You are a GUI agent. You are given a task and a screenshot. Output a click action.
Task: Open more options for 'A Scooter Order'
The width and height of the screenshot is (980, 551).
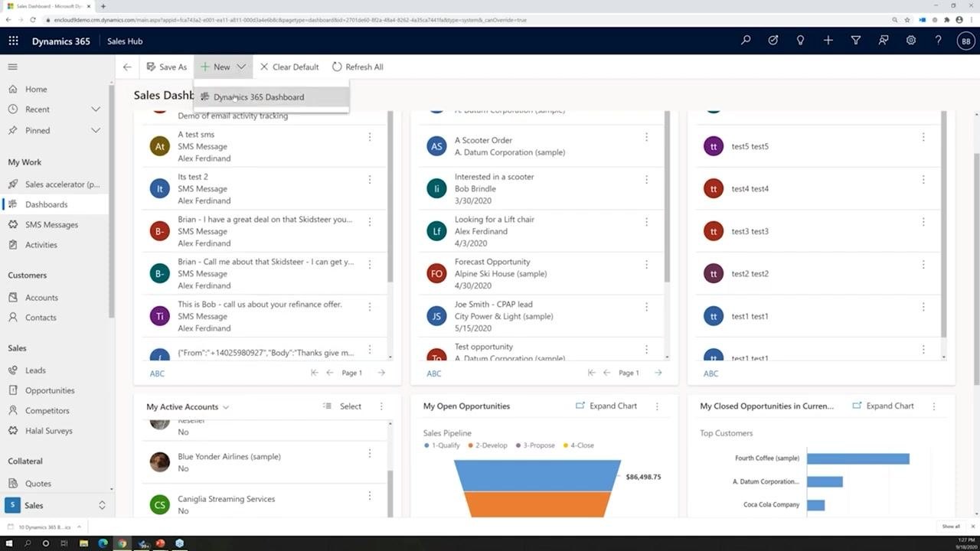tap(646, 137)
